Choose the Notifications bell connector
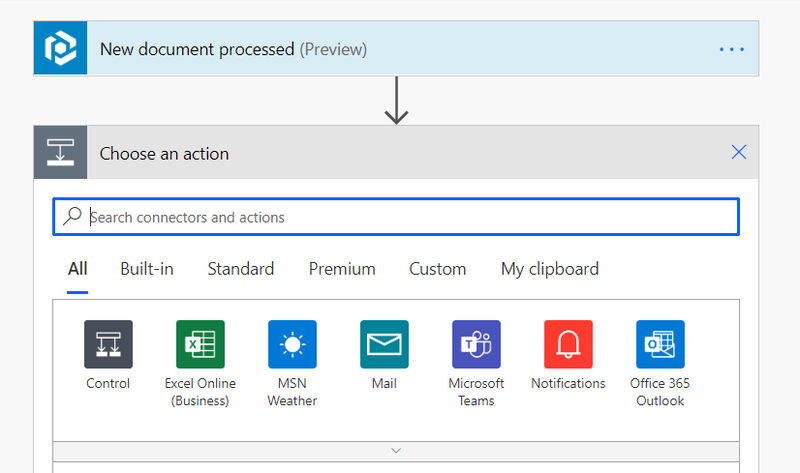 568,345
